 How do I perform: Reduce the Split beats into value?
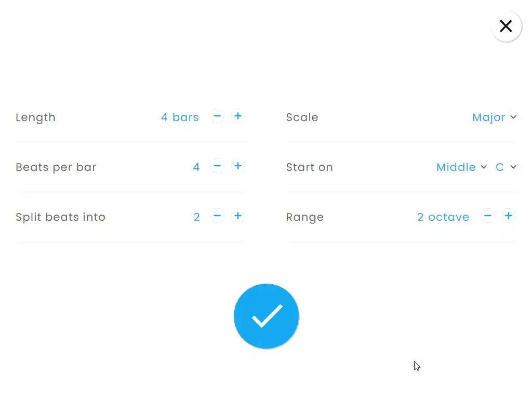[x=217, y=216]
